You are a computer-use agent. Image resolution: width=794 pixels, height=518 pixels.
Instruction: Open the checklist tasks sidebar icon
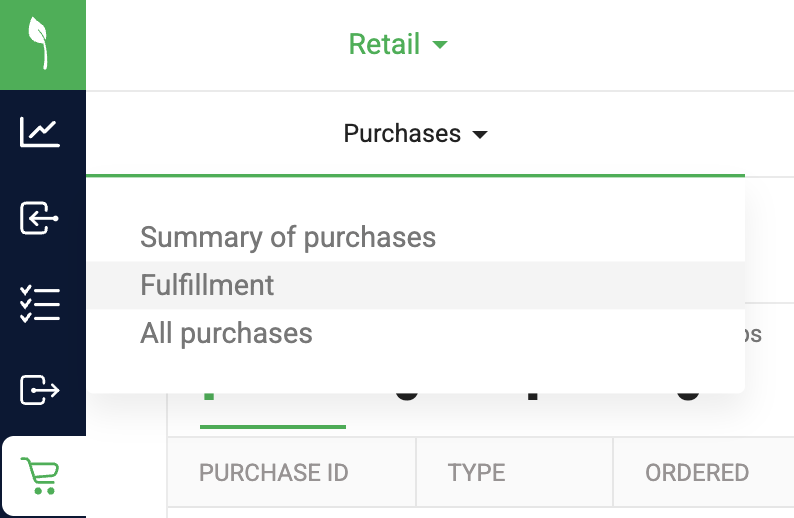pyautogui.click(x=40, y=304)
